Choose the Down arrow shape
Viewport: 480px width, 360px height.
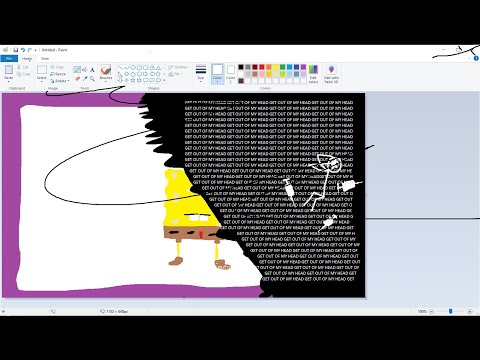[x=121, y=80]
